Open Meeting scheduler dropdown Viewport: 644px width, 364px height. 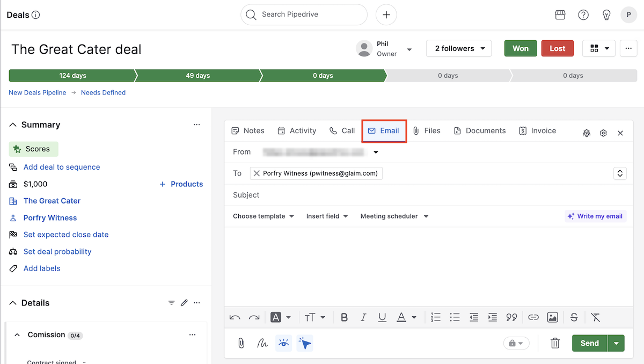[394, 216]
